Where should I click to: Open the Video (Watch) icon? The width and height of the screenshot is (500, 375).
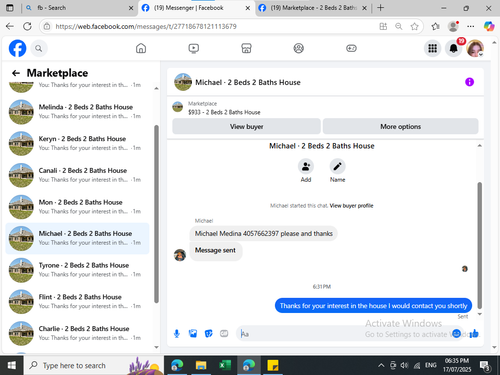point(193,48)
